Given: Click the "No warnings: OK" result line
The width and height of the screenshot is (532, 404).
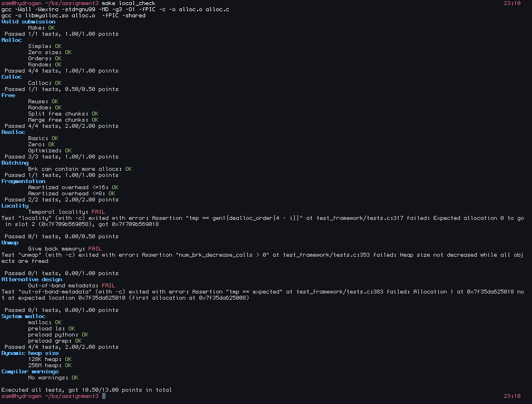Looking at the screenshot, I should coord(53,378).
